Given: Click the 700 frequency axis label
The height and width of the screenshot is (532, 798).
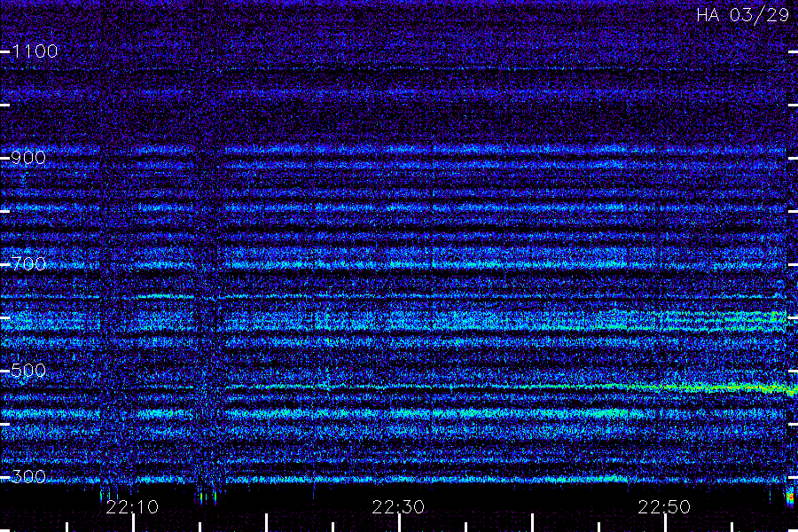Looking at the screenshot, I should pos(28,264).
